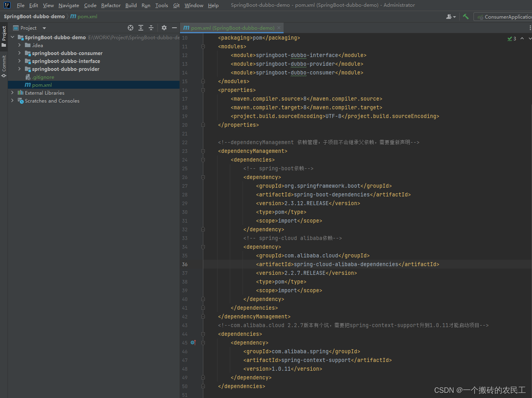
Task: Select External Libraries label
Action: (45, 93)
